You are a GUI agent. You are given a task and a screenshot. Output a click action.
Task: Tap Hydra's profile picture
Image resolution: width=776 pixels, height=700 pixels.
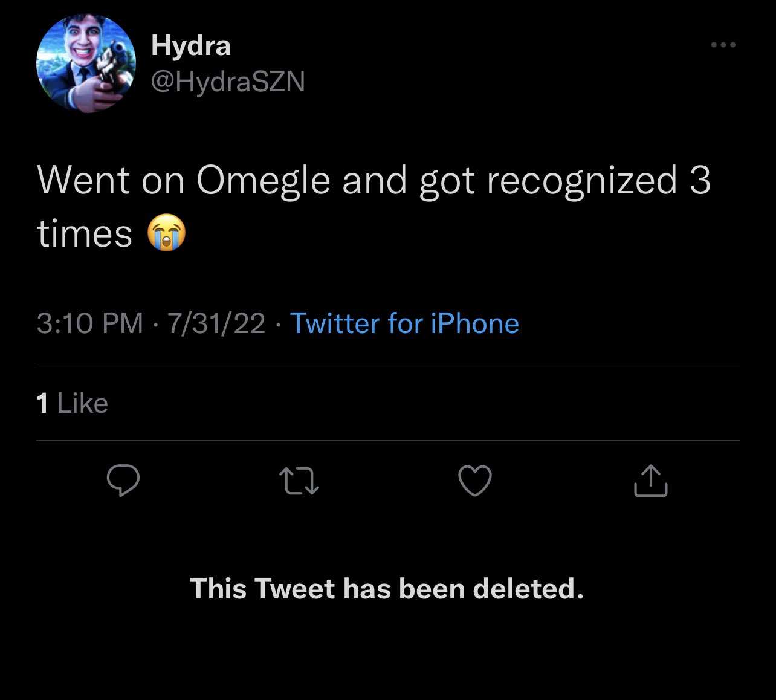[x=86, y=64]
